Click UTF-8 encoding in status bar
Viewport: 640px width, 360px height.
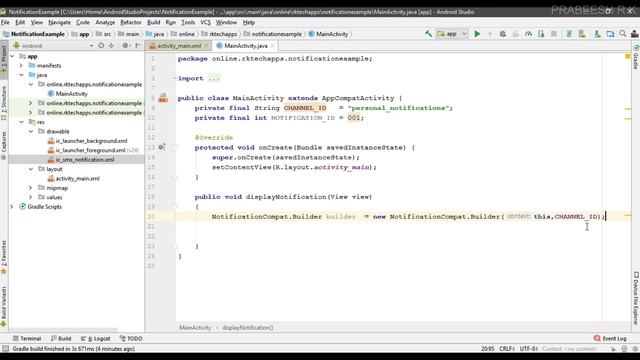click(x=529, y=349)
